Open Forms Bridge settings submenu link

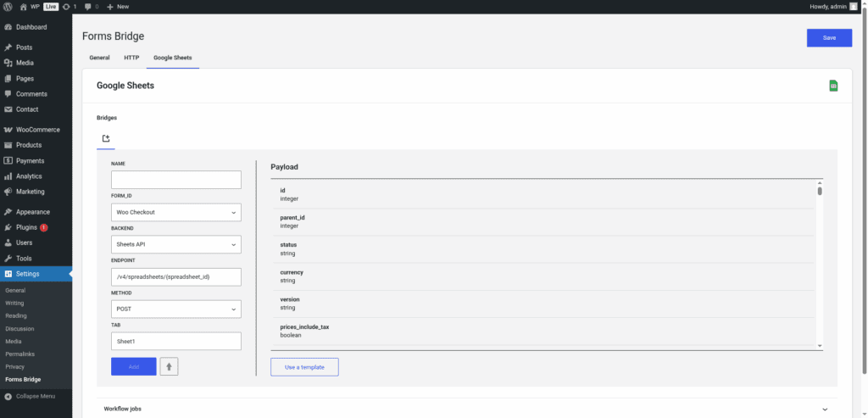[x=23, y=379]
